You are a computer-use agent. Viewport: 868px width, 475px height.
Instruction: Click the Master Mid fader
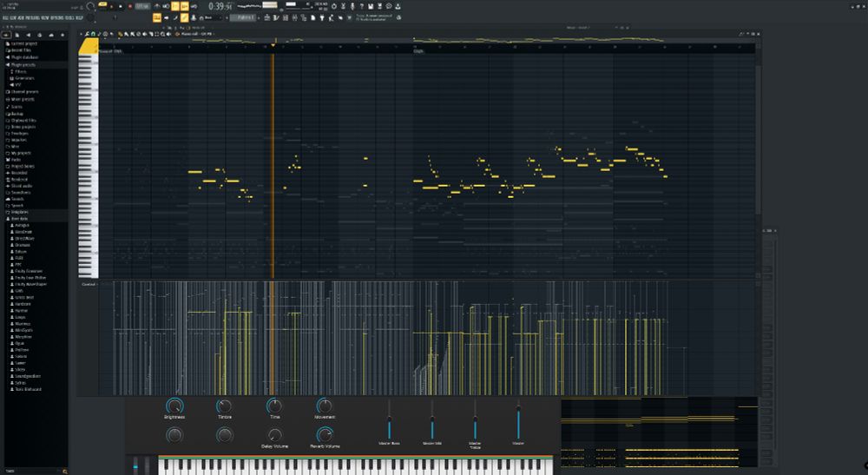click(432, 420)
